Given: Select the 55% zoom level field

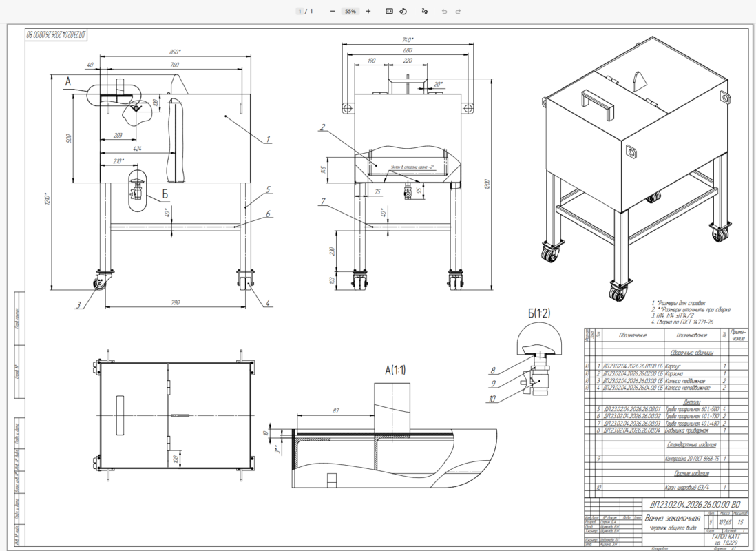Looking at the screenshot, I should tap(350, 11).
